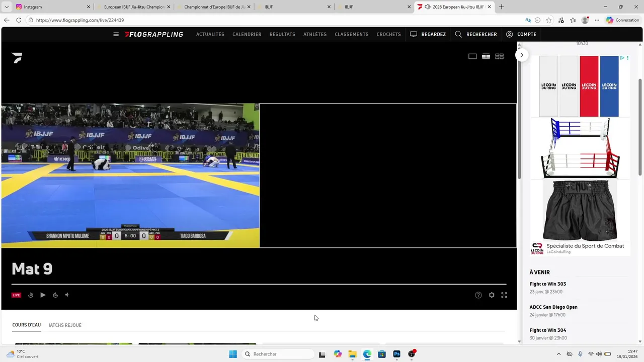Click REGARDEZ watch button with TV icon
Screen dimensions: 644x362
428,34
